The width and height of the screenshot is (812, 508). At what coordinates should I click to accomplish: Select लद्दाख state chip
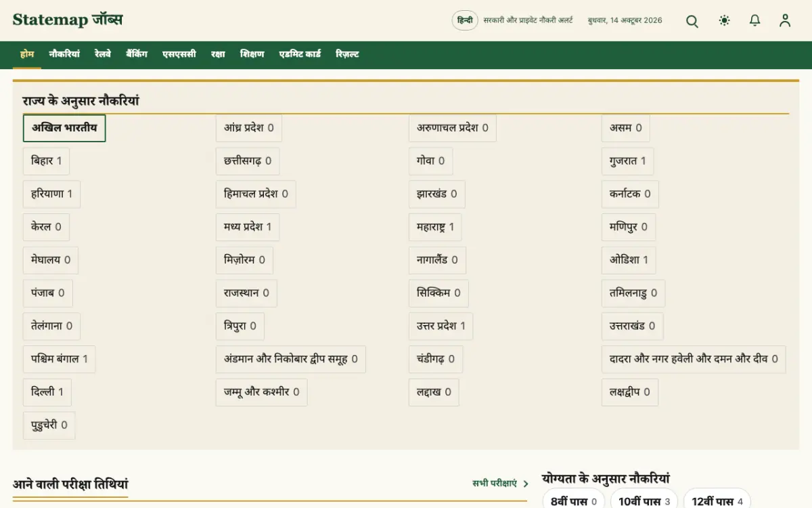(434, 392)
